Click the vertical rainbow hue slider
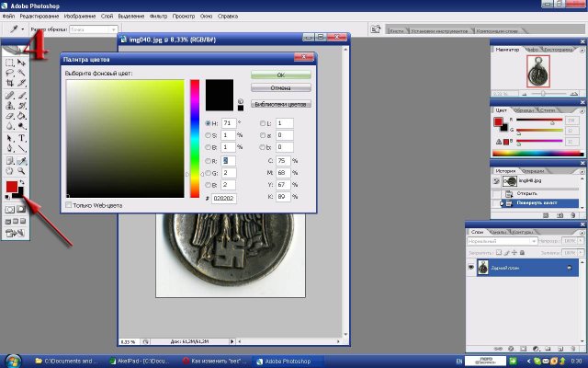This screenshot has height=368, width=588. click(195, 138)
